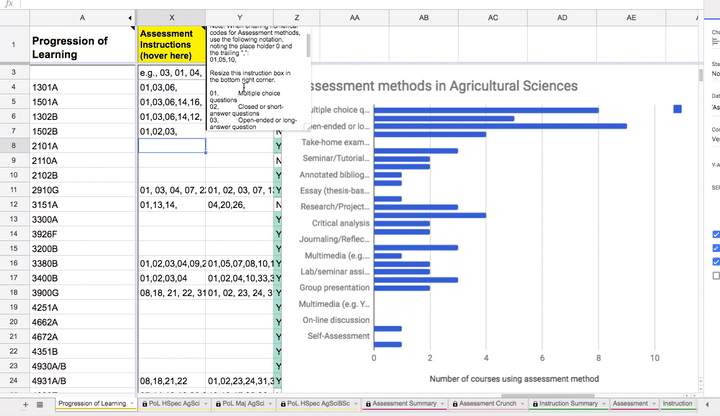Switch to Instruction Summary sheet tab

coord(568,404)
